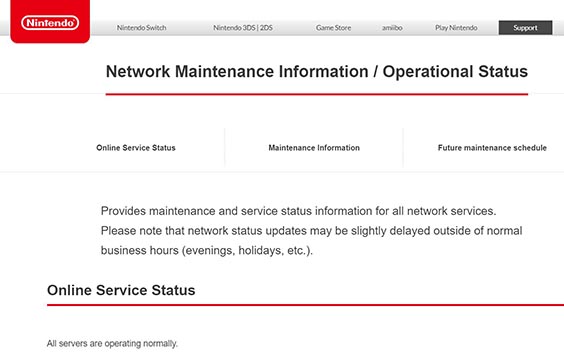The image size is (564, 360).
Task: Click the Online Service Status section heading
Action: click(121, 290)
